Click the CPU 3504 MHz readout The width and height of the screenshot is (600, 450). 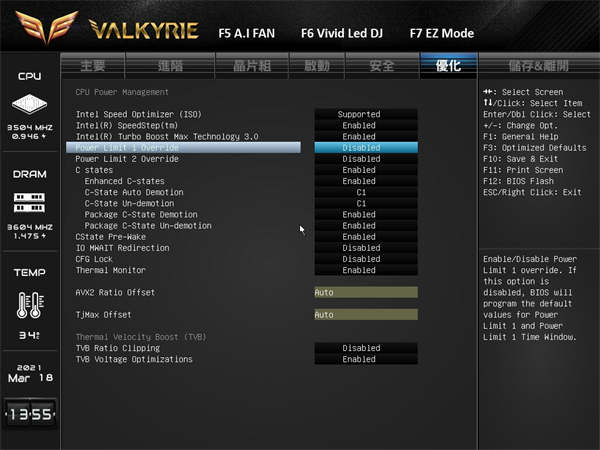(x=30, y=127)
